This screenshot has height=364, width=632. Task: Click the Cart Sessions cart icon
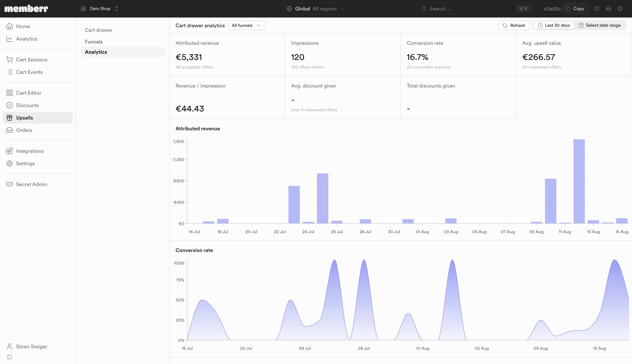(10, 60)
